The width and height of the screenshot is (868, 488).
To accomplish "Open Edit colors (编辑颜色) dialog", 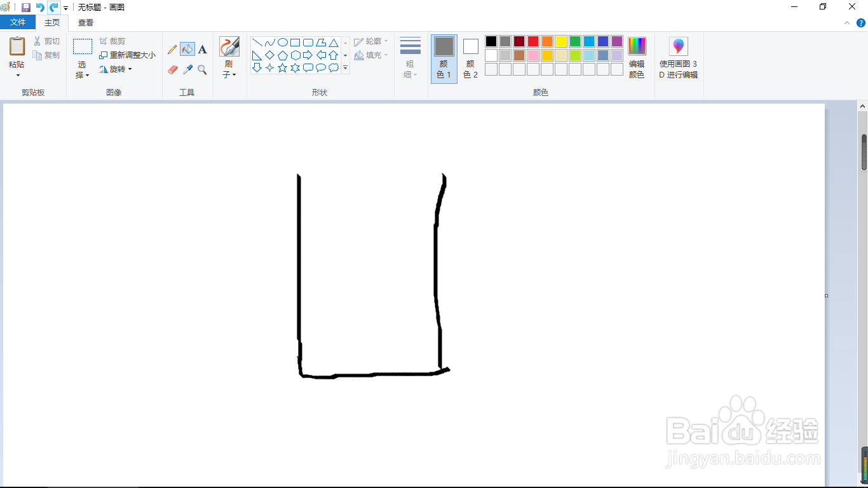I will click(637, 58).
